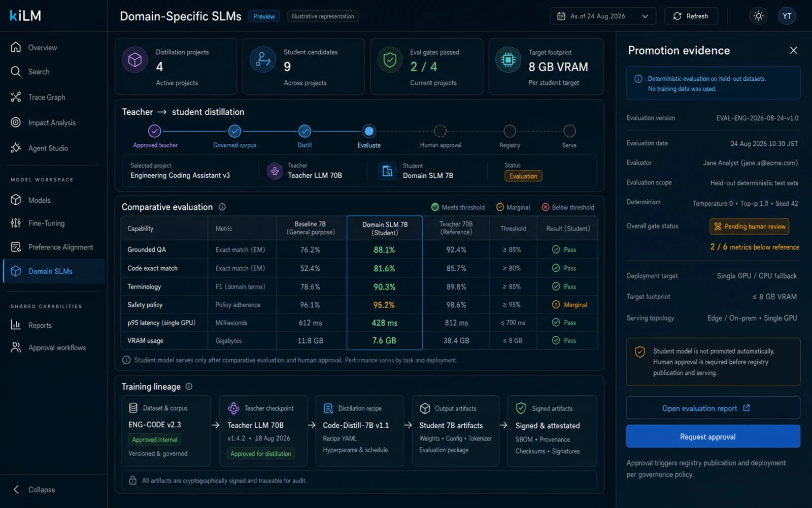Click the Marginal result in the Safety policy row
The height and width of the screenshot is (508, 812).
pyautogui.click(x=569, y=305)
